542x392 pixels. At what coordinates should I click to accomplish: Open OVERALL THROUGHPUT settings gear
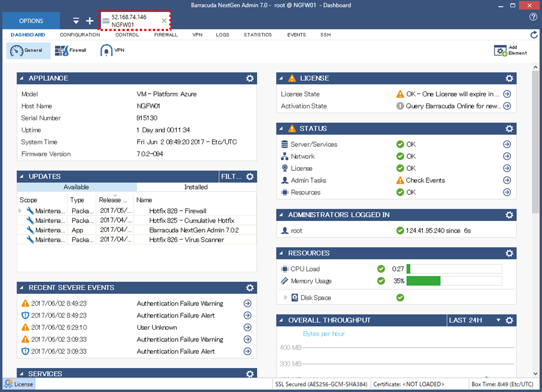(509, 320)
